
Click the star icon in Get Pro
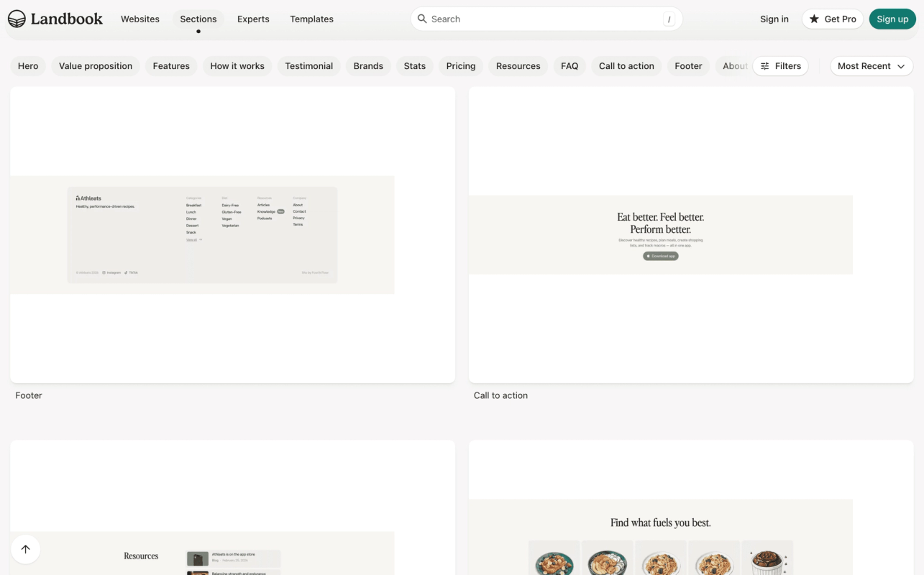(x=814, y=19)
